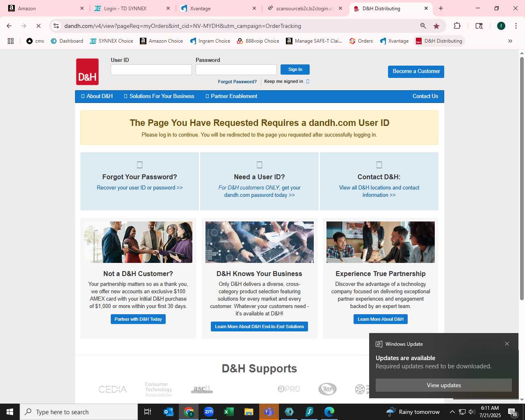
Task: Open File Explorer from the taskbar
Action: pos(249,412)
